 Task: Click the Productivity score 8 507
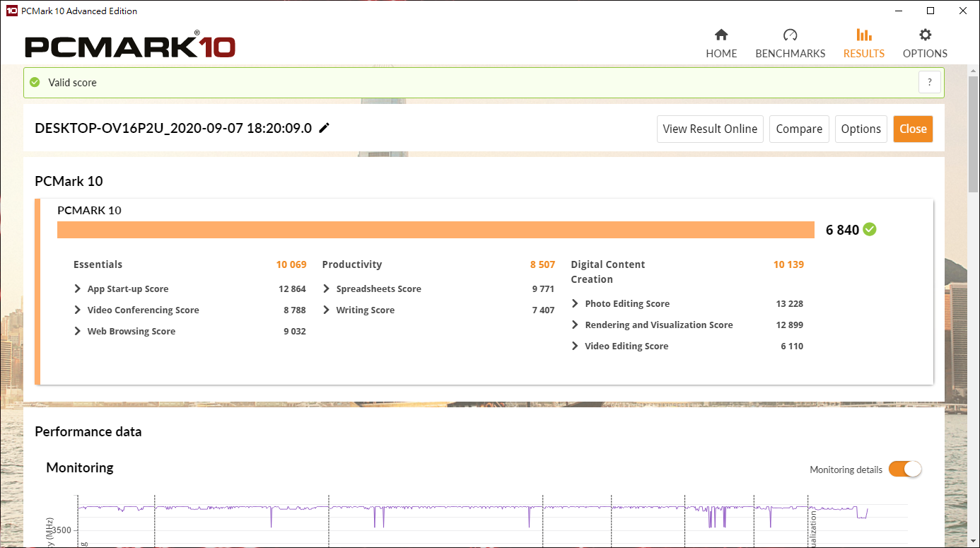(x=542, y=264)
